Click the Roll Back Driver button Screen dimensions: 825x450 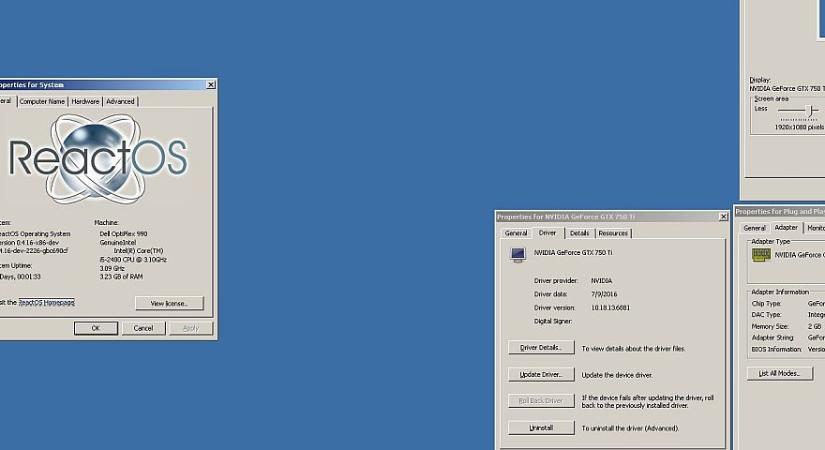(541, 401)
